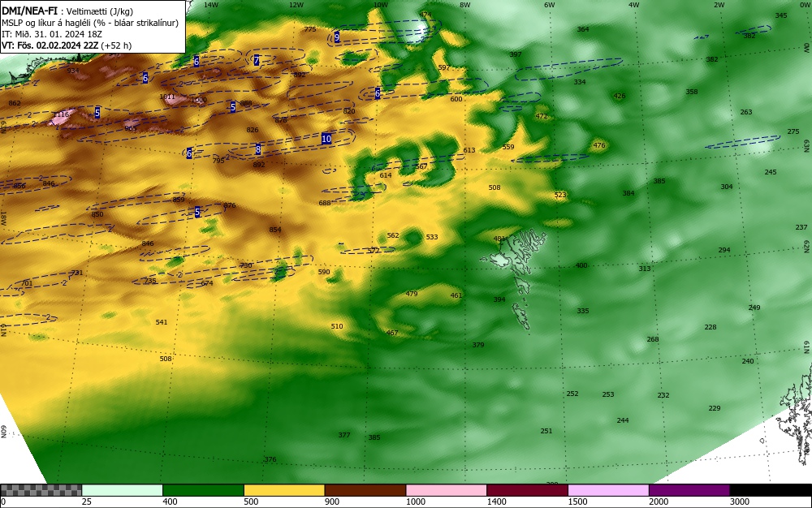Click the CAPE value 854

click(275, 230)
